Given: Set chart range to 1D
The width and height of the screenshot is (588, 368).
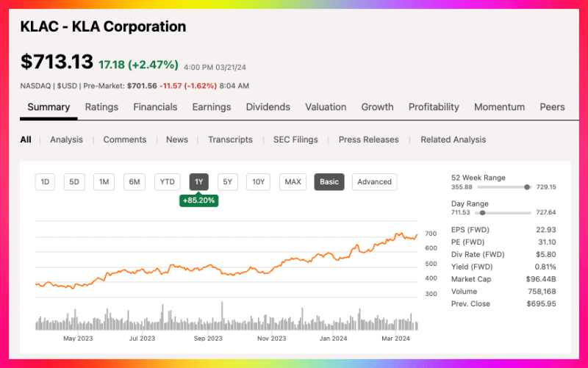Looking at the screenshot, I should (x=45, y=181).
